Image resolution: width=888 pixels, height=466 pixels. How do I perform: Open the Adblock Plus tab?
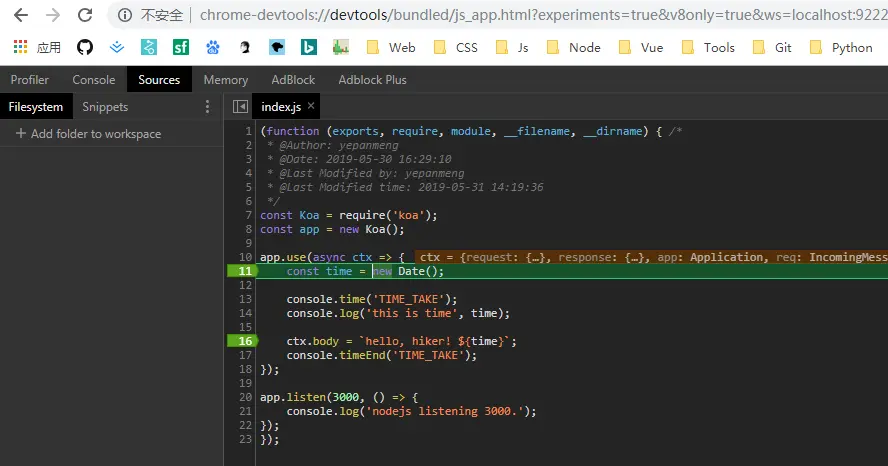click(x=372, y=80)
